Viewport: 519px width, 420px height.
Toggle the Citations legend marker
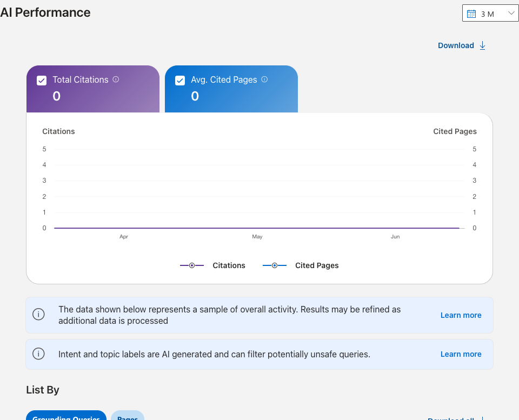click(x=192, y=265)
